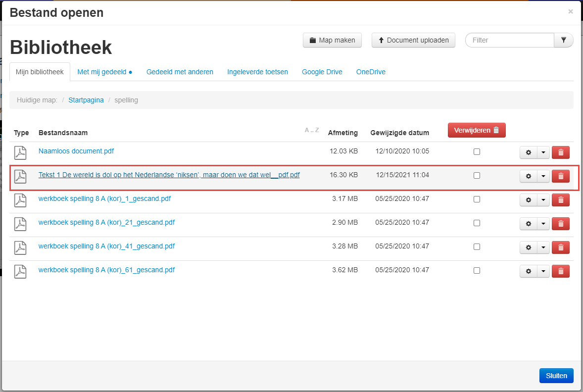Open settings gear for the Tekst 1 file

point(529,176)
